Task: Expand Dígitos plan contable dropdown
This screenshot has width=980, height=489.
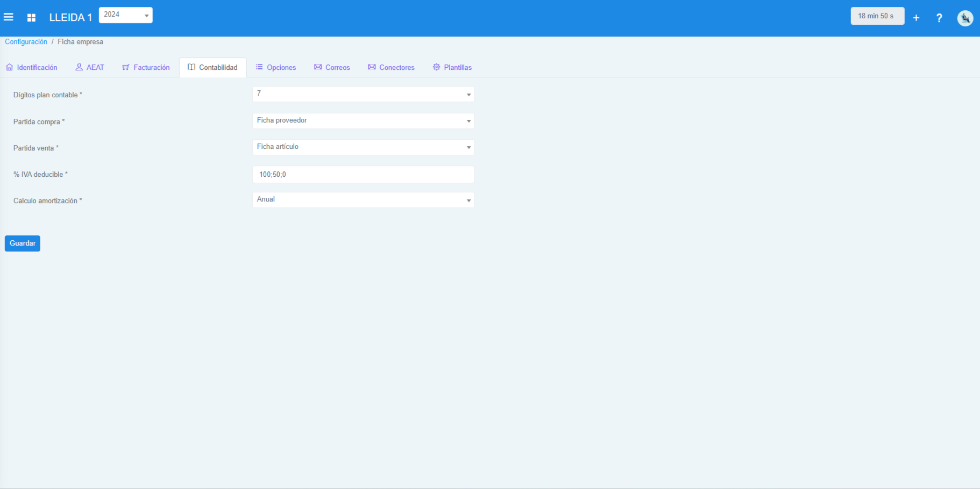Action: tap(363, 94)
